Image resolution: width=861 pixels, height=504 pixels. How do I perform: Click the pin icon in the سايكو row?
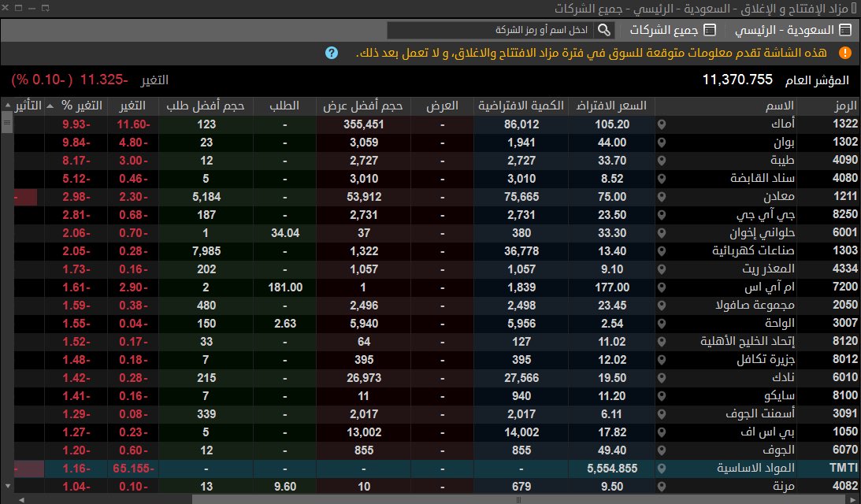point(662,396)
